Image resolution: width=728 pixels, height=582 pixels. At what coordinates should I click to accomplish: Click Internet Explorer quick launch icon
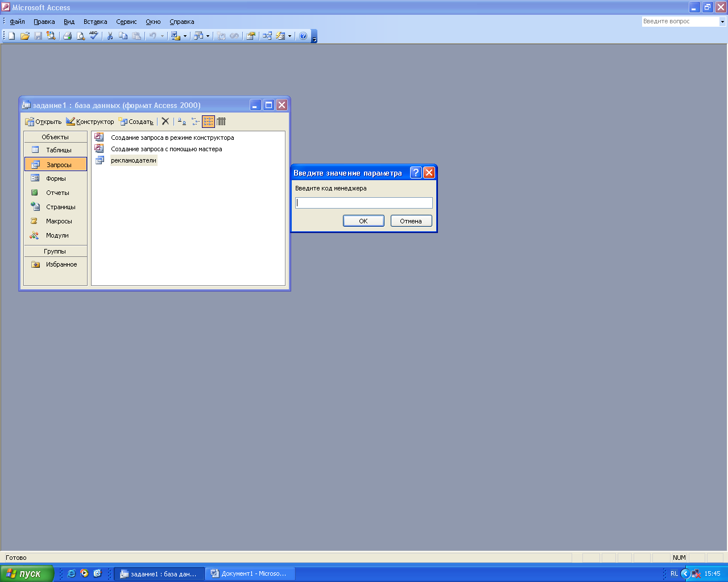point(71,573)
